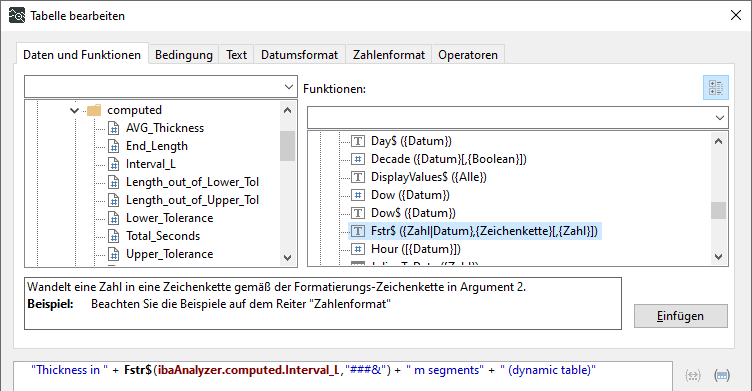The image size is (752, 391).
Task: Click the function list scrollbar down arrow
Action: tap(718, 257)
